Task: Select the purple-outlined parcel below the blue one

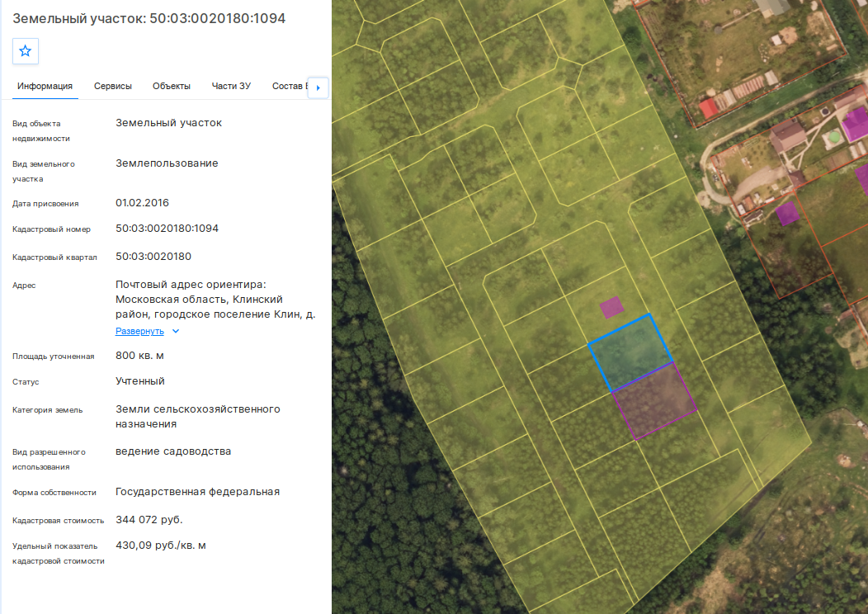Action: click(x=655, y=401)
